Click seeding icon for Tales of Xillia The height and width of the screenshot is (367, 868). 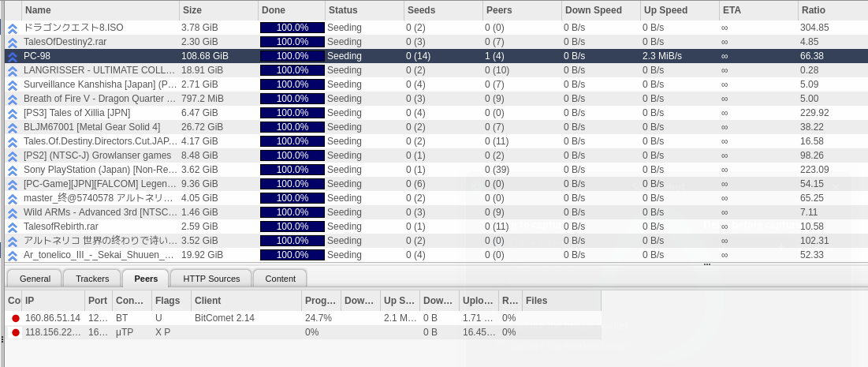[13, 113]
